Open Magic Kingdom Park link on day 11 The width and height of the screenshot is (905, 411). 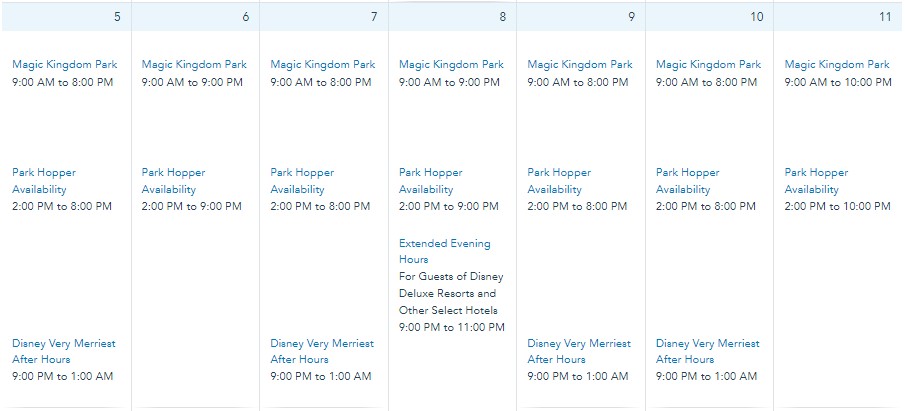tap(837, 65)
